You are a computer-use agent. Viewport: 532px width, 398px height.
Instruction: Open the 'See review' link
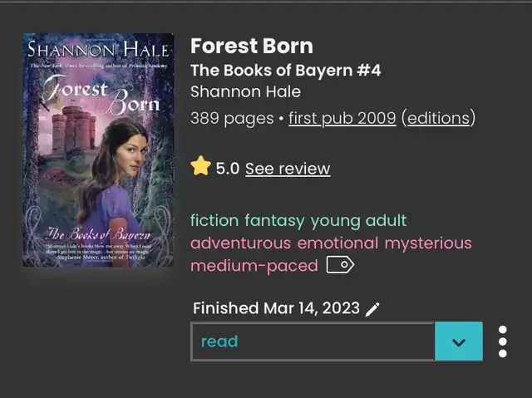288,169
